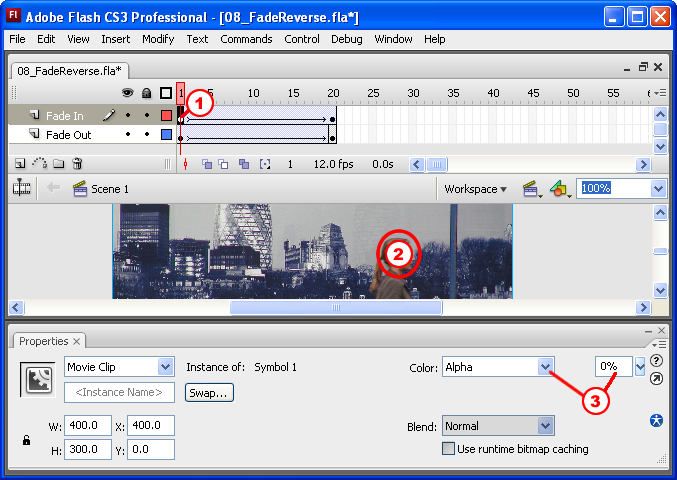Open Help from Properties panel question icon
Image resolution: width=677 pixels, height=480 pixels.
click(656, 360)
